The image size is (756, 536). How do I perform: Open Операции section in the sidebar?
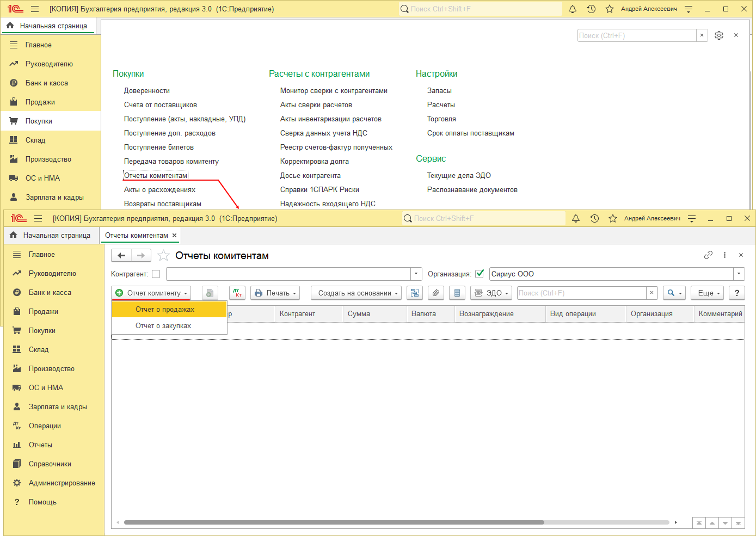tap(45, 426)
